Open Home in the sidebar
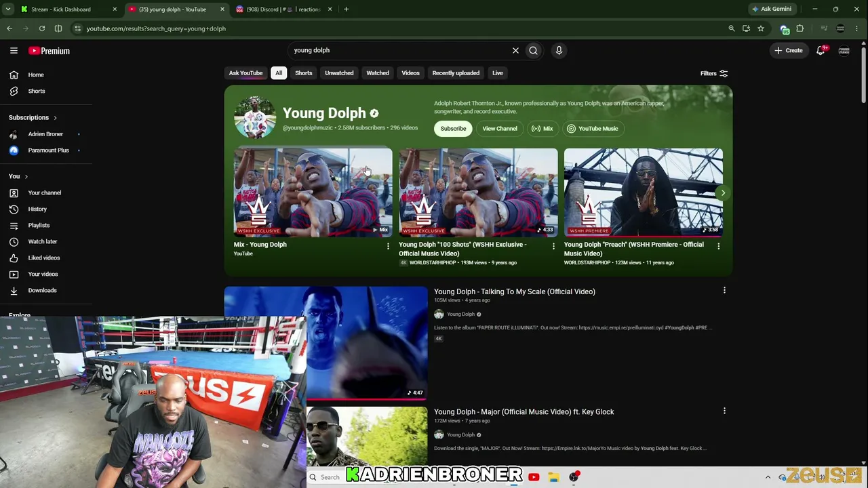This screenshot has width=868, height=488. coord(36,75)
